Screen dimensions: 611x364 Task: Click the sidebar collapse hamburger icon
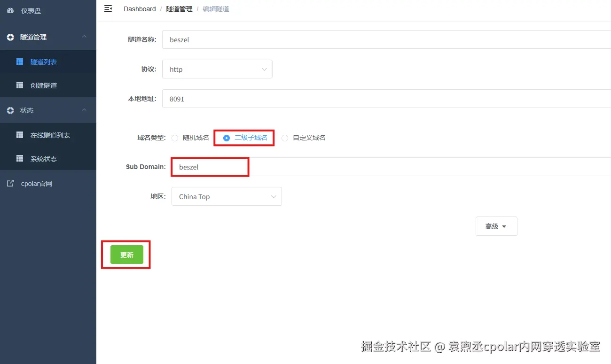[x=108, y=8]
